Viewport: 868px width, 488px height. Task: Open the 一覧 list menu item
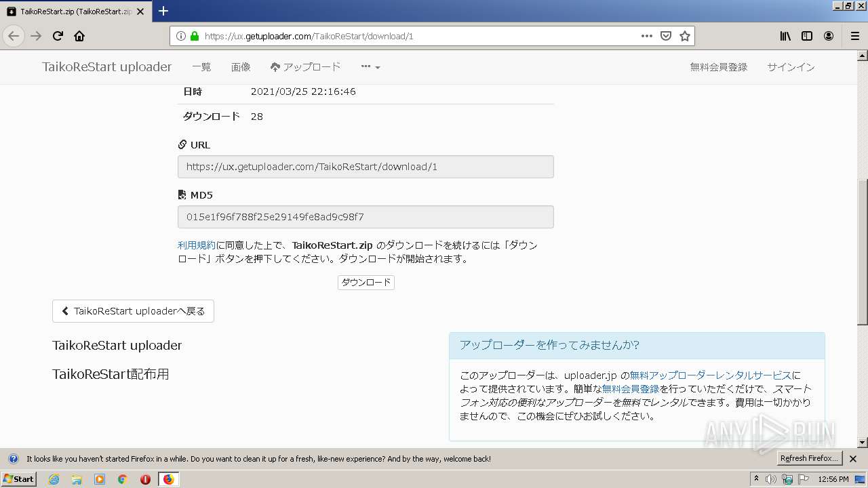click(x=201, y=67)
